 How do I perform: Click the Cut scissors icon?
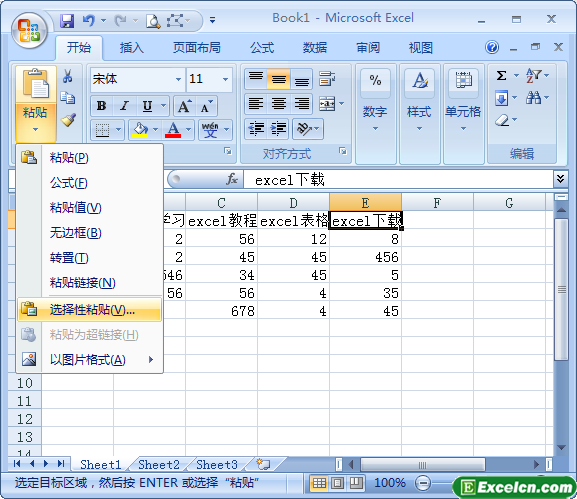tap(67, 76)
